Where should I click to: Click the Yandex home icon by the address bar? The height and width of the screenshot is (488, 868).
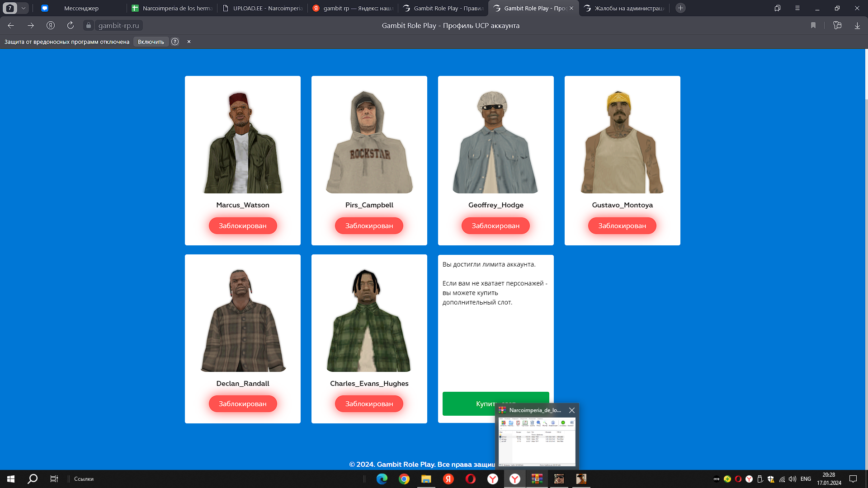(x=51, y=25)
